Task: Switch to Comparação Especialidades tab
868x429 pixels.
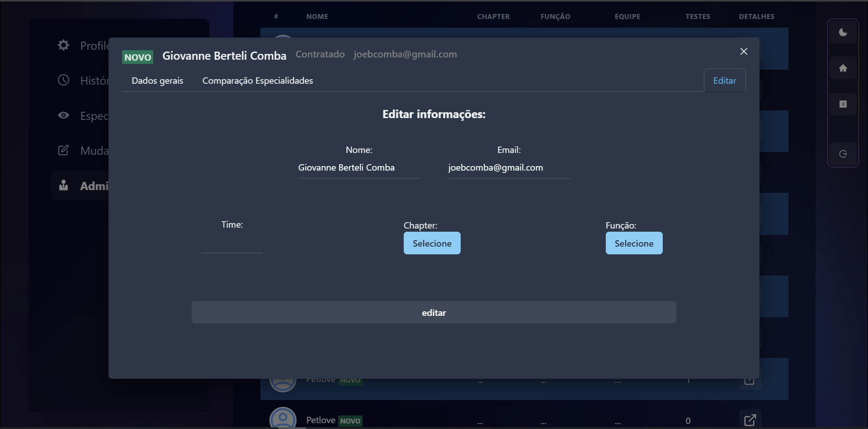Action: [x=257, y=81]
